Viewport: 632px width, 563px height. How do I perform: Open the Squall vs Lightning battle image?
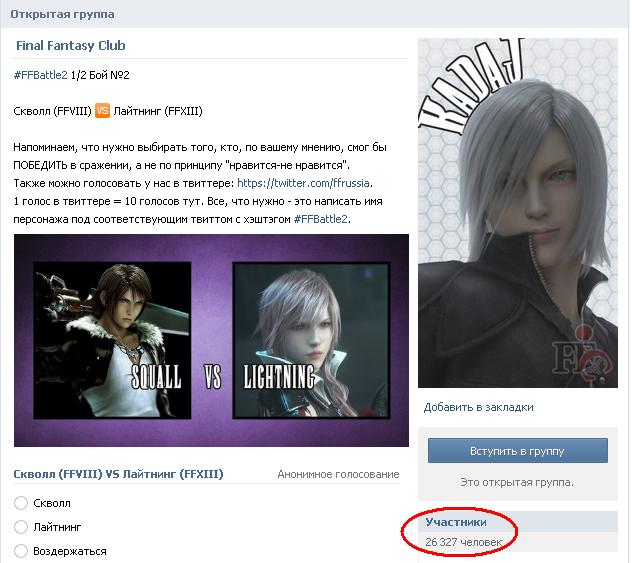pos(211,340)
